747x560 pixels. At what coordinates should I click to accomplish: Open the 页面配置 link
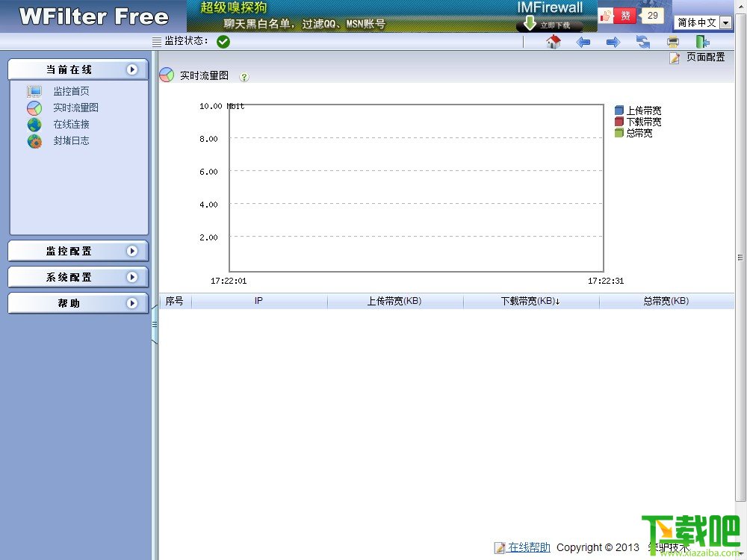pyautogui.click(x=705, y=57)
